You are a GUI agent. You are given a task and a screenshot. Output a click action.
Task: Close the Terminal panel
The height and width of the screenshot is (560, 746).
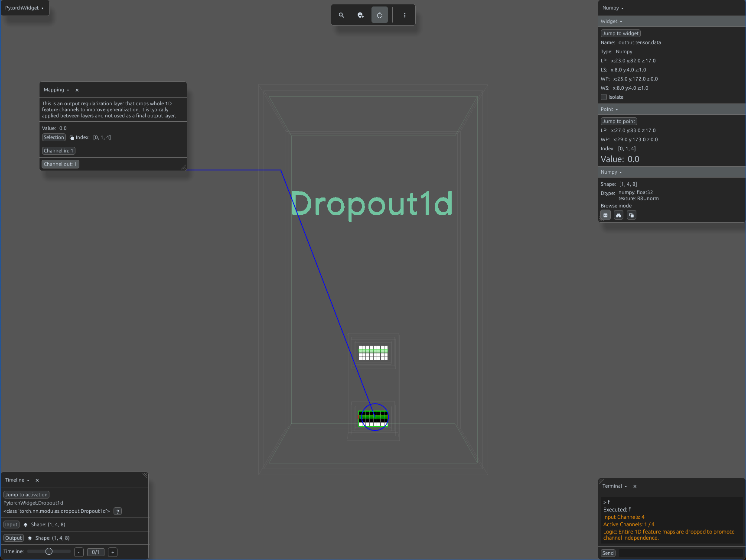coord(635,486)
